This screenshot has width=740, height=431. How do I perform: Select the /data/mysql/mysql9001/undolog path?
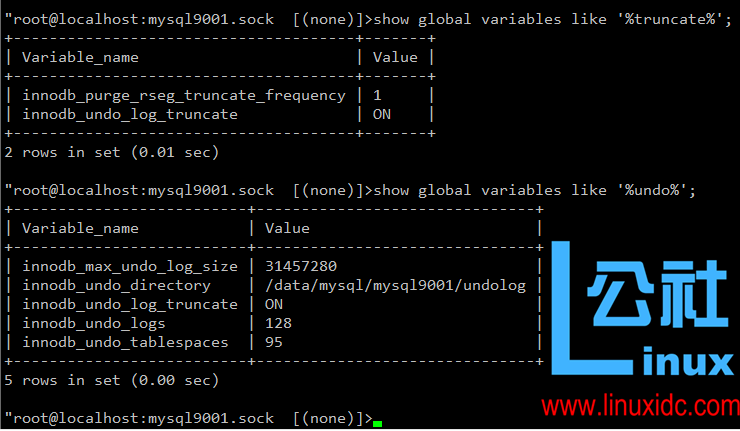pos(395,286)
